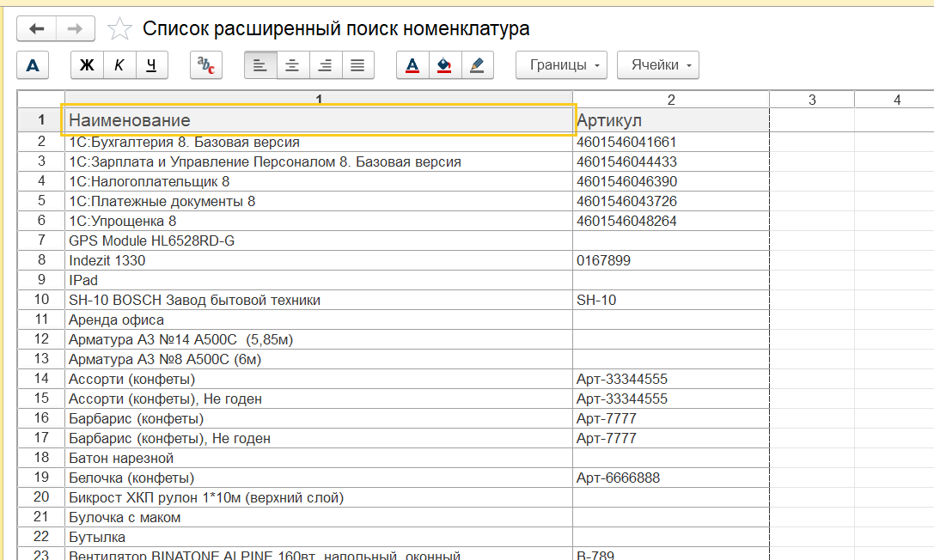Select cell 'Бутылка'

point(319,536)
